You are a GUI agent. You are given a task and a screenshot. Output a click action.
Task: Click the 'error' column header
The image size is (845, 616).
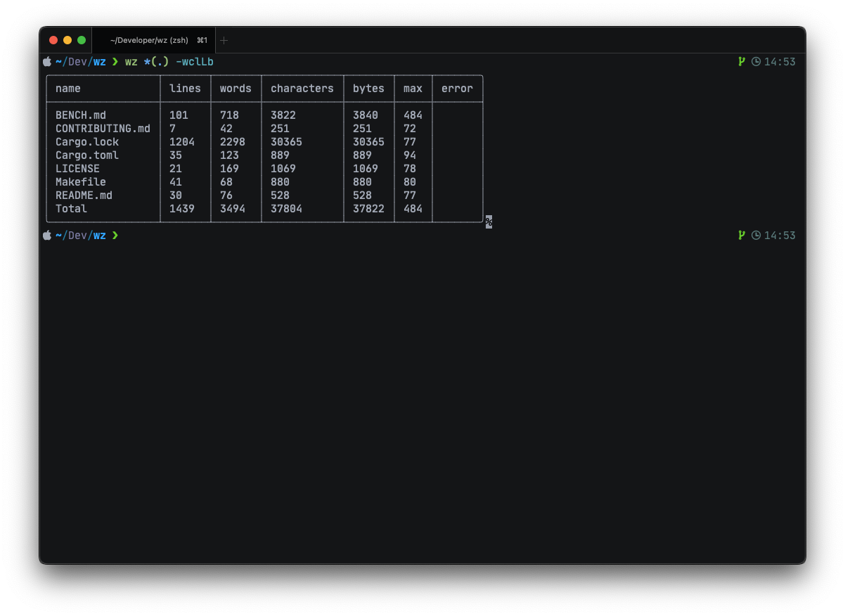point(457,89)
